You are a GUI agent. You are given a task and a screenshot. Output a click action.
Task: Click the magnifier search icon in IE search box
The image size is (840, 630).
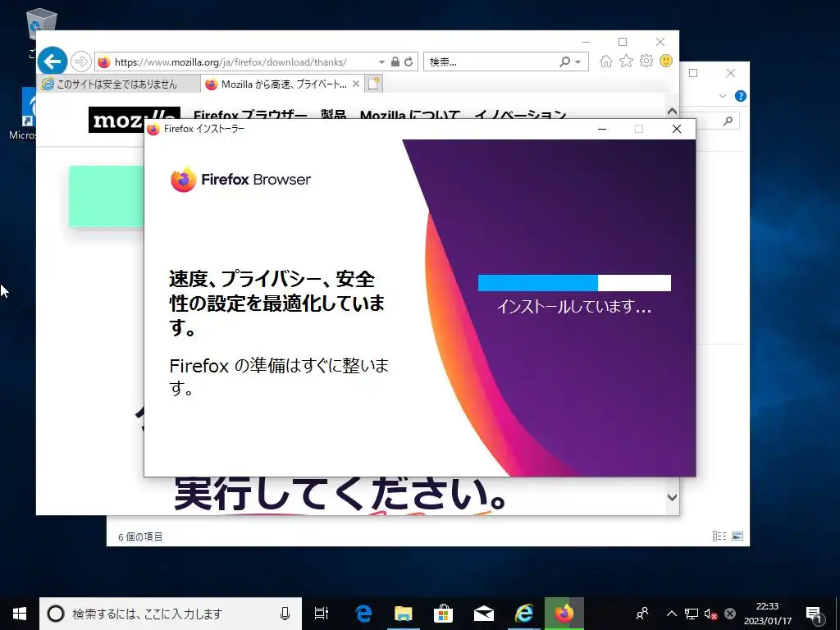point(564,62)
